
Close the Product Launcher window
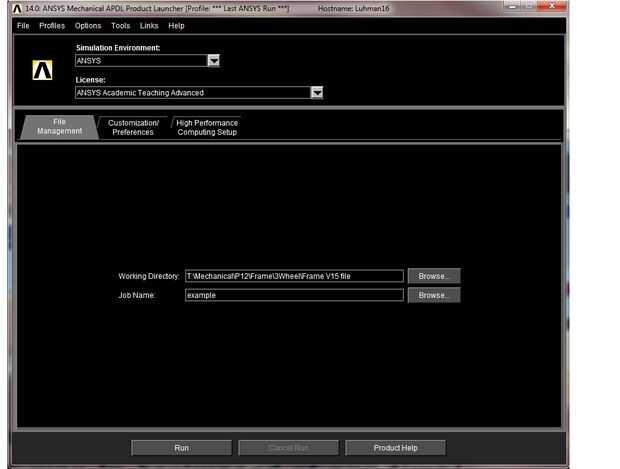[x=552, y=6]
